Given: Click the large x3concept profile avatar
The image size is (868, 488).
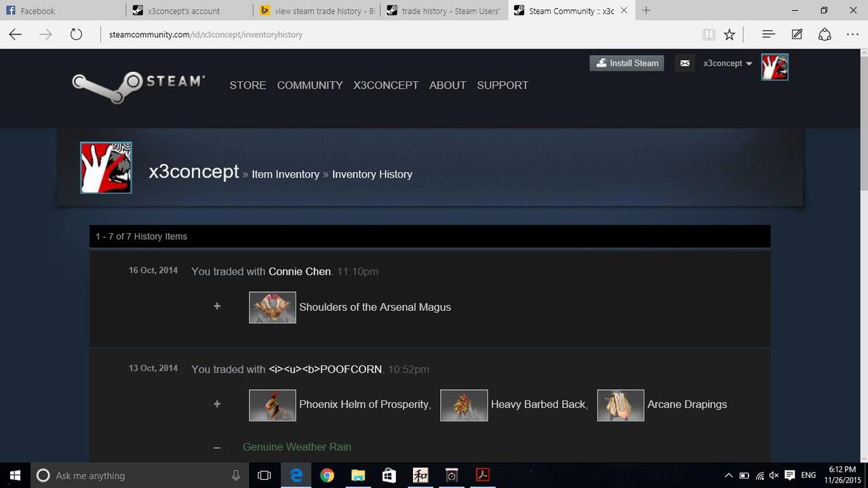Looking at the screenshot, I should [106, 167].
